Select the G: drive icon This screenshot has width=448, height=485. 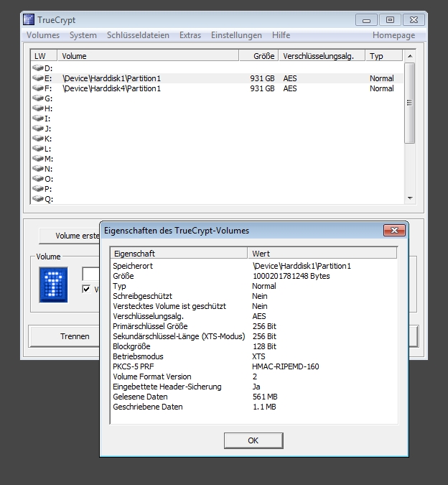(38, 98)
